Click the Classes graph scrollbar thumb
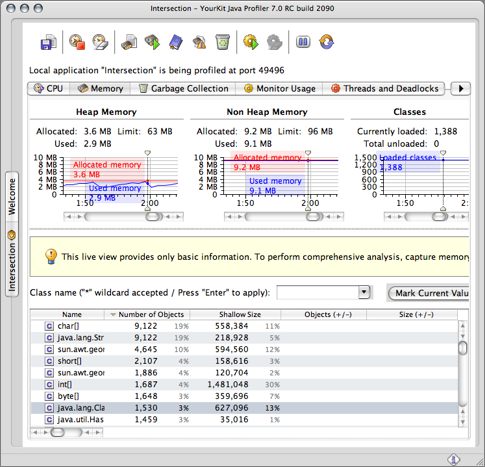 pos(440,217)
